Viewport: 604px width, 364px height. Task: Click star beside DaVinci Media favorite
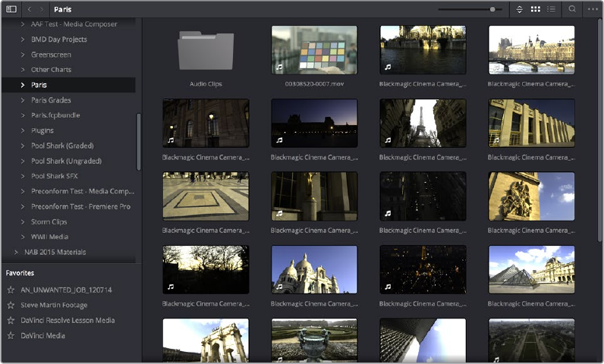coord(11,335)
